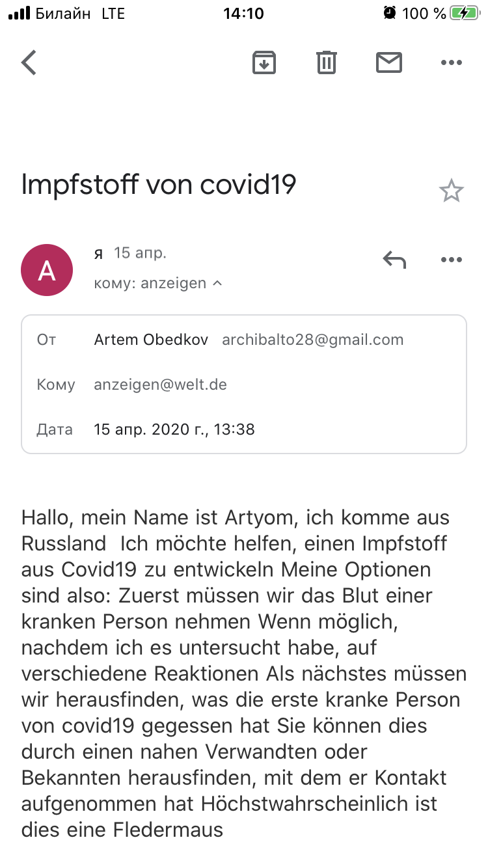Mark as unread with envelope icon
This screenshot has height=868, width=488.
click(x=389, y=62)
